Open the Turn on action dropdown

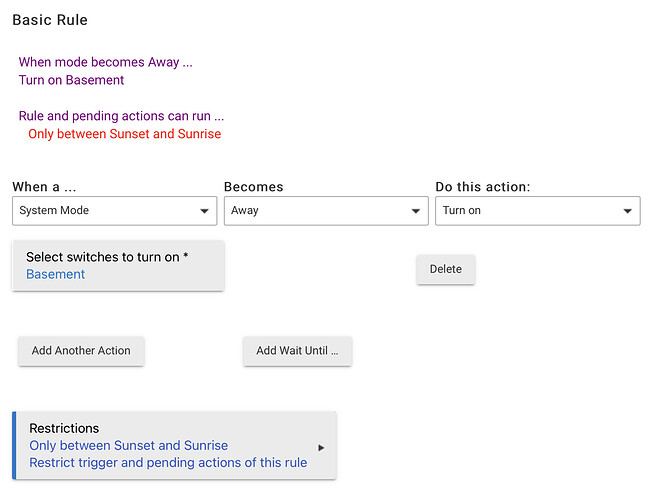pyautogui.click(x=538, y=210)
